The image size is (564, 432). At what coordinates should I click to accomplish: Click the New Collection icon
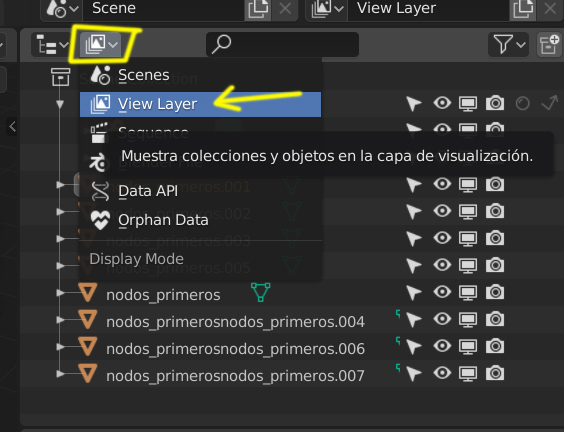click(x=550, y=45)
